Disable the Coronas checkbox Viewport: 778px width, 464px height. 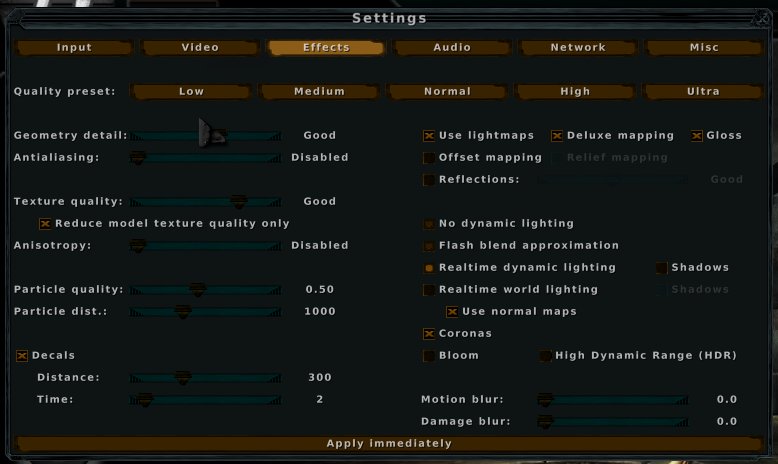(429, 333)
